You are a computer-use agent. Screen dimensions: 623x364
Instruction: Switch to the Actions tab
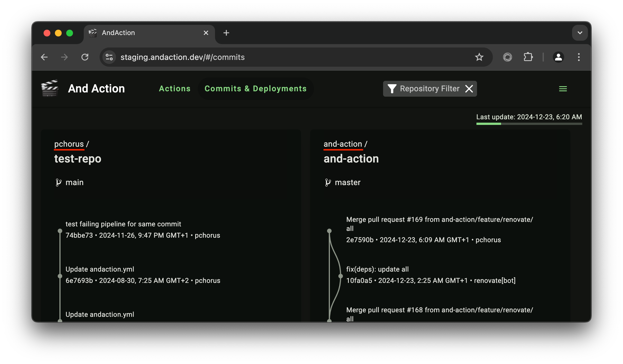175,88
